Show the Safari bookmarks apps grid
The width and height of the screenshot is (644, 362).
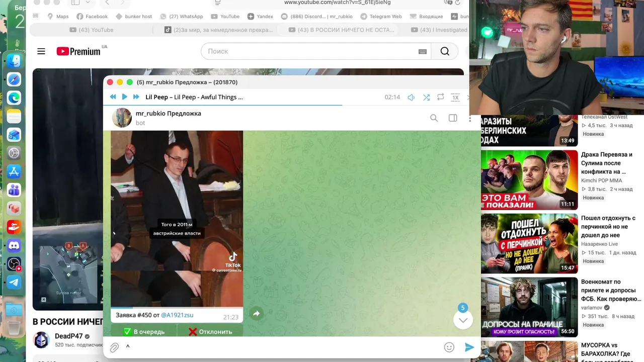coord(35,16)
